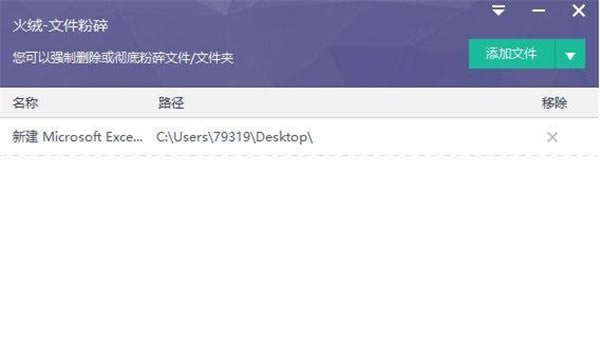The height and width of the screenshot is (364, 600).
Task: Click the green divider inside 添加文件 button
Action: coord(555,54)
